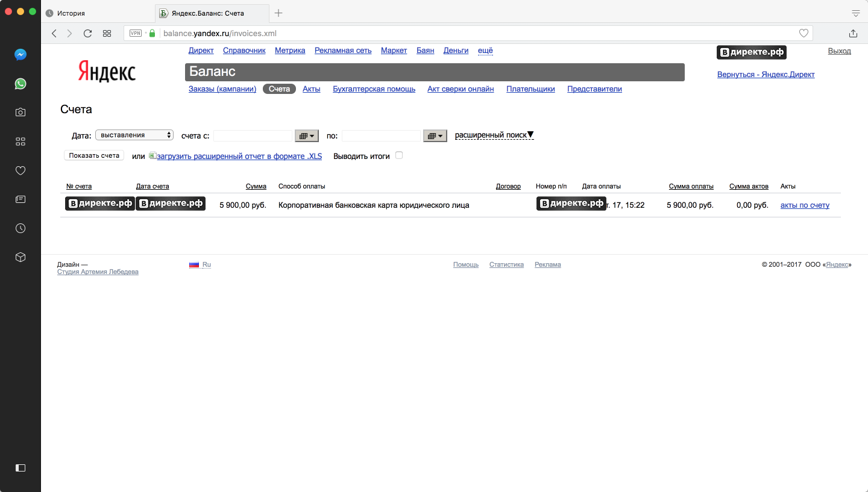Sort by '№ счета' column header
This screenshot has height=492, width=868.
pyautogui.click(x=79, y=187)
